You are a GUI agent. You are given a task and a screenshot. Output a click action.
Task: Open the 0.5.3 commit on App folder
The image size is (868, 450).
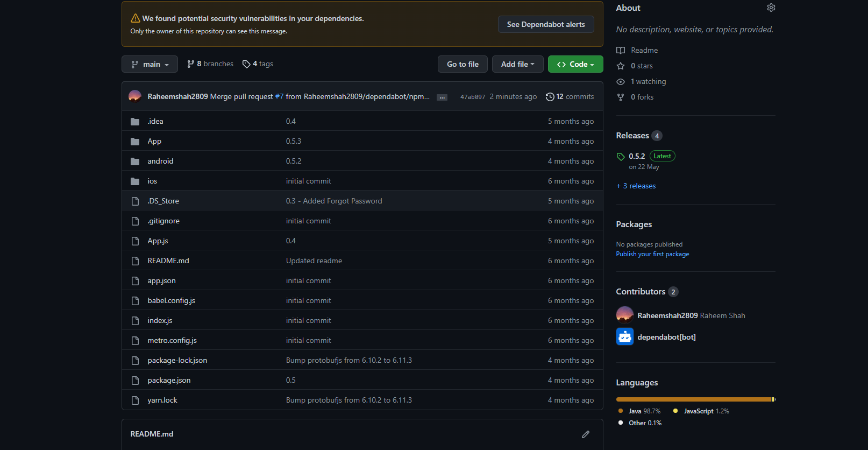coord(294,141)
